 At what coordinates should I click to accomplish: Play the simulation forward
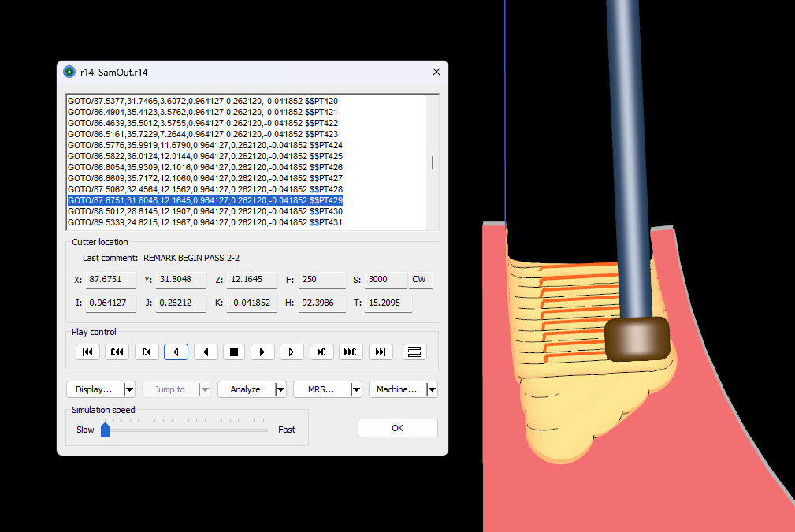coord(262,352)
